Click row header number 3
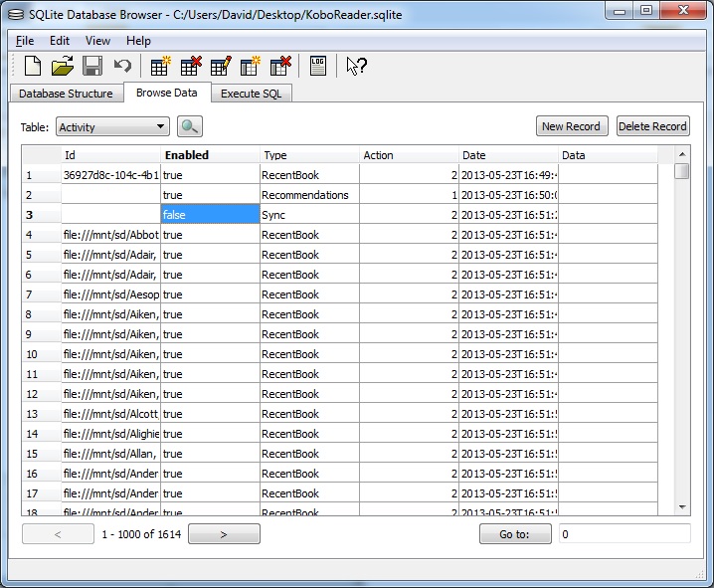 click(42, 215)
